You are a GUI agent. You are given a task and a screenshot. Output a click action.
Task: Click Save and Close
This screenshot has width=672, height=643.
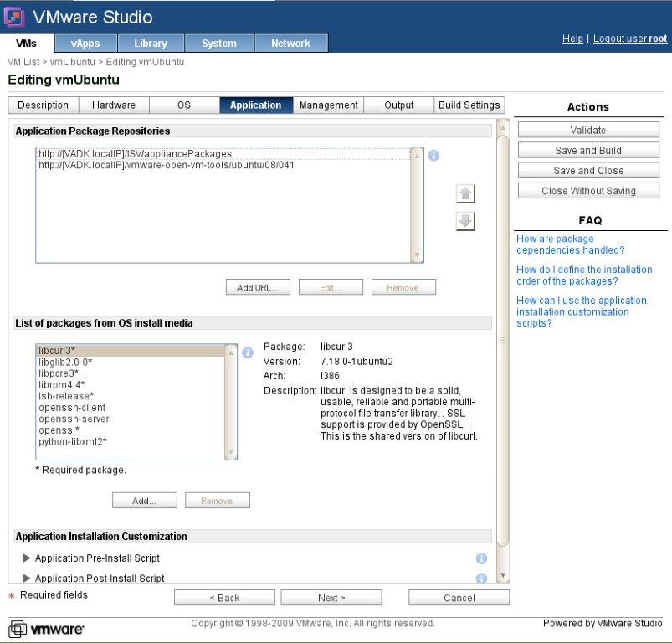tap(588, 170)
